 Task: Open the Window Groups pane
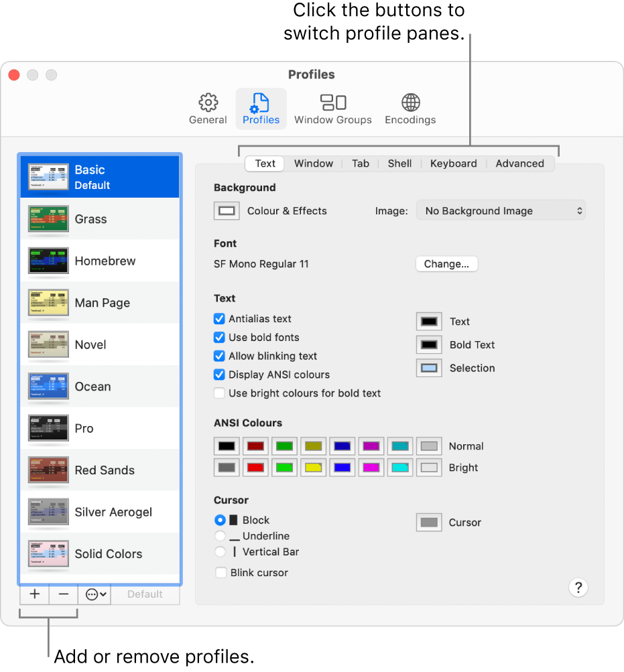tap(332, 108)
